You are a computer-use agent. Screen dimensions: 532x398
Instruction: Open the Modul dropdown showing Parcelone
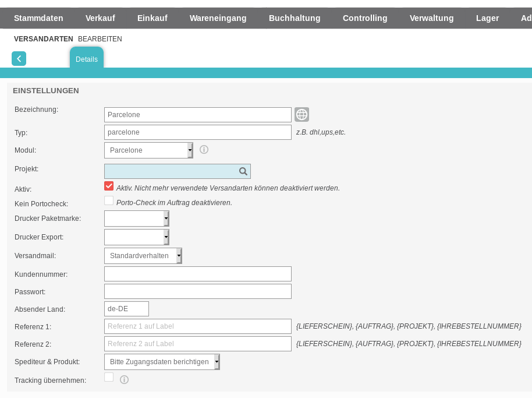tap(148, 150)
